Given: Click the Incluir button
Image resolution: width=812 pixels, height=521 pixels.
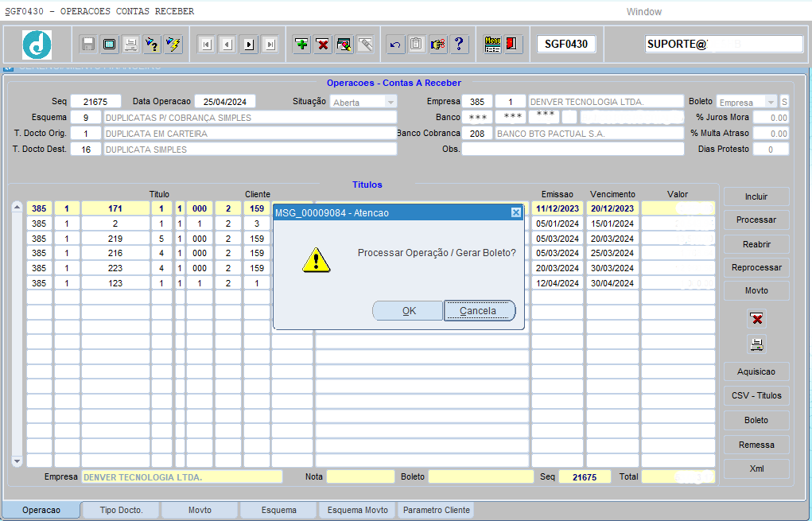Looking at the screenshot, I should (x=756, y=196).
